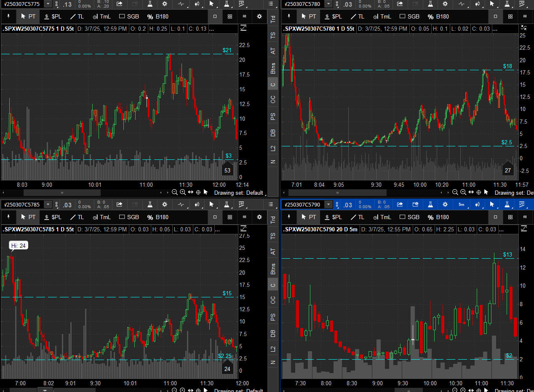Viewport: 534px width, 392px height.
Task: Choose the SGB rectangle tool in C5780 chart
Action: pyautogui.click(x=409, y=17)
